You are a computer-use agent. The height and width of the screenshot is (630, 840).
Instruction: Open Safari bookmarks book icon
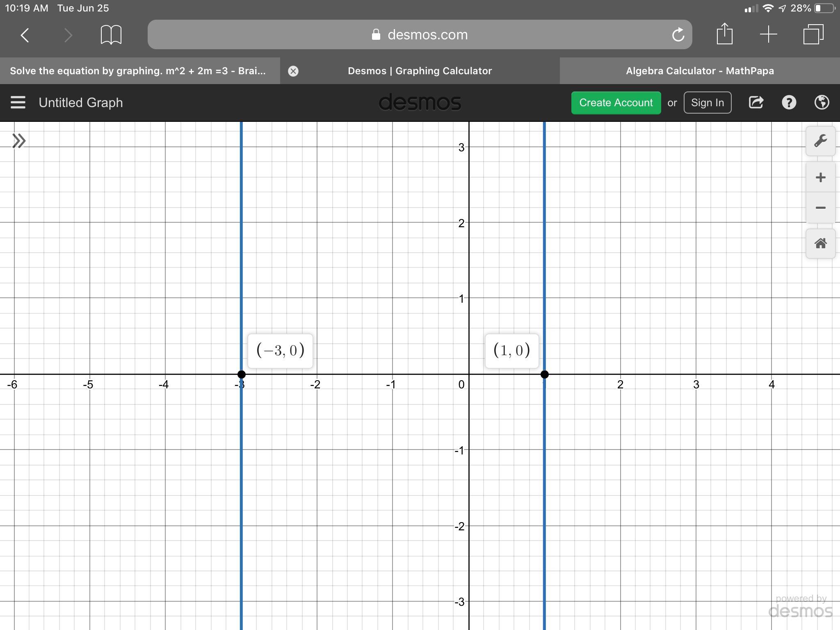click(111, 35)
